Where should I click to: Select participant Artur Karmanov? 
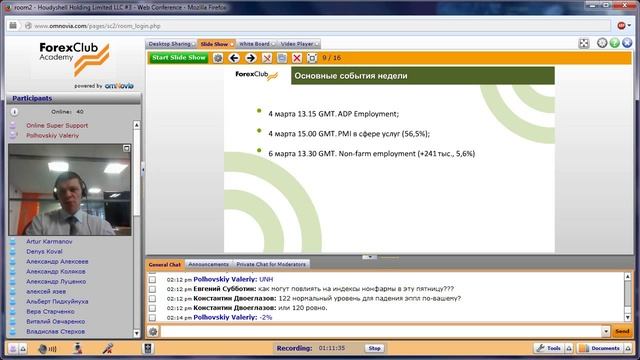tap(49, 242)
